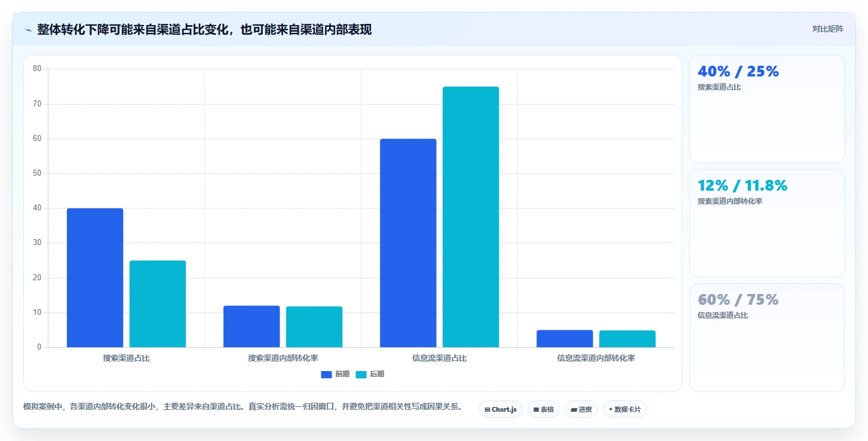Image resolution: width=868 pixels, height=441 pixels.
Task: Click the 12% / 11.8% card value
Action: [x=743, y=186]
